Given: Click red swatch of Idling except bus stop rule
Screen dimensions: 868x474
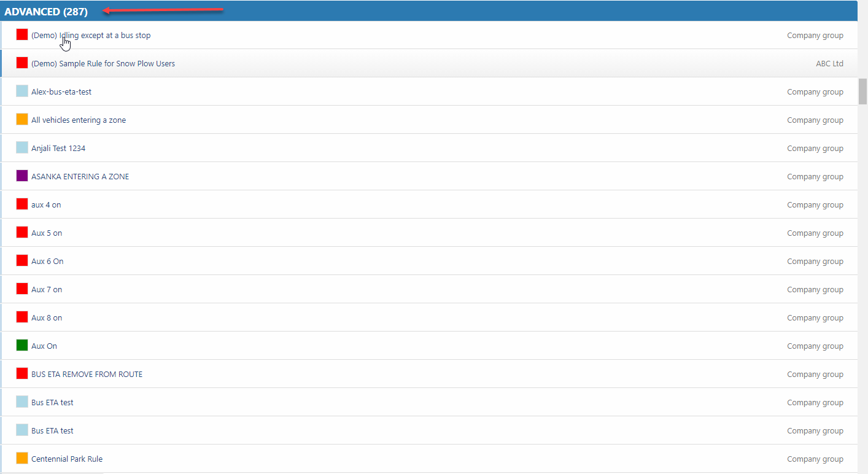Looking at the screenshot, I should pos(22,34).
